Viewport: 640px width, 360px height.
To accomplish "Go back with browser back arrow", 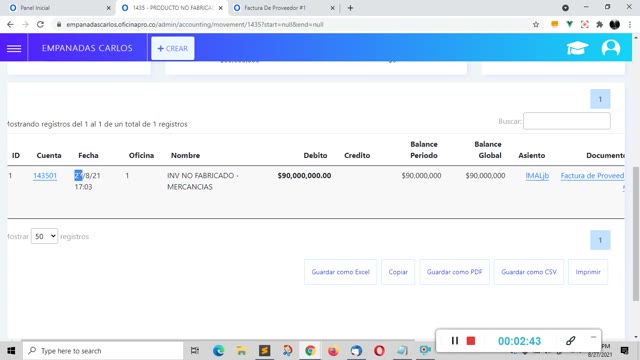I will coord(10,24).
